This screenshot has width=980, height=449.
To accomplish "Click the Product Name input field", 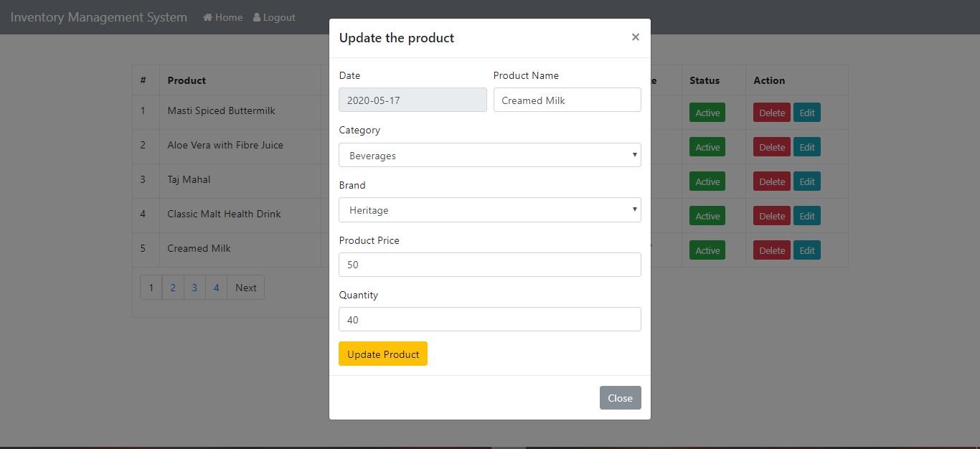I will coord(567,100).
